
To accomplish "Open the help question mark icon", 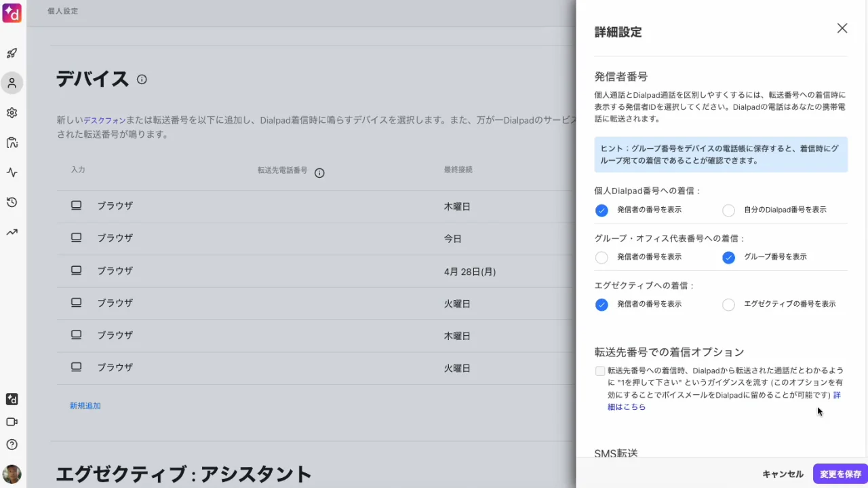I will [x=12, y=445].
